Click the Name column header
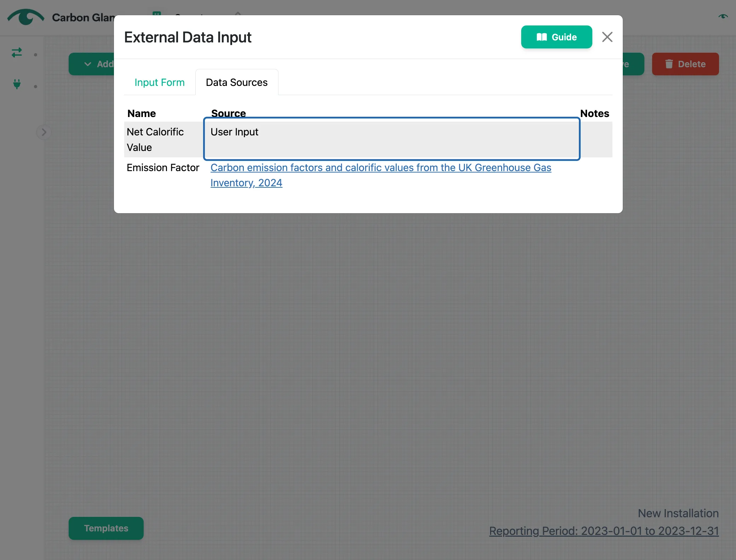 point(142,113)
